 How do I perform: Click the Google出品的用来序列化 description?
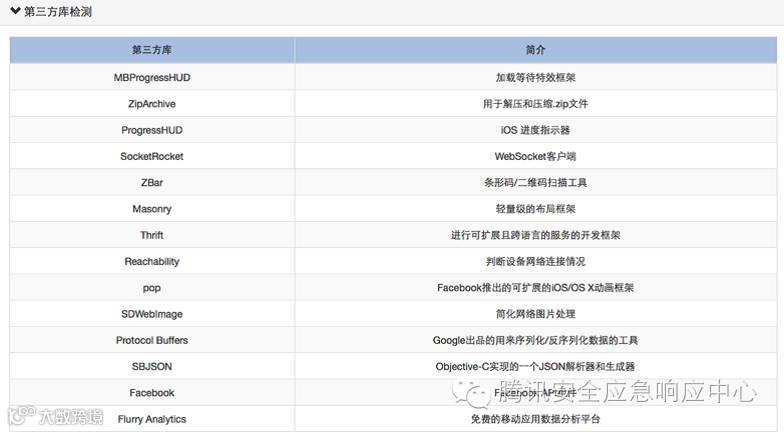coord(536,340)
